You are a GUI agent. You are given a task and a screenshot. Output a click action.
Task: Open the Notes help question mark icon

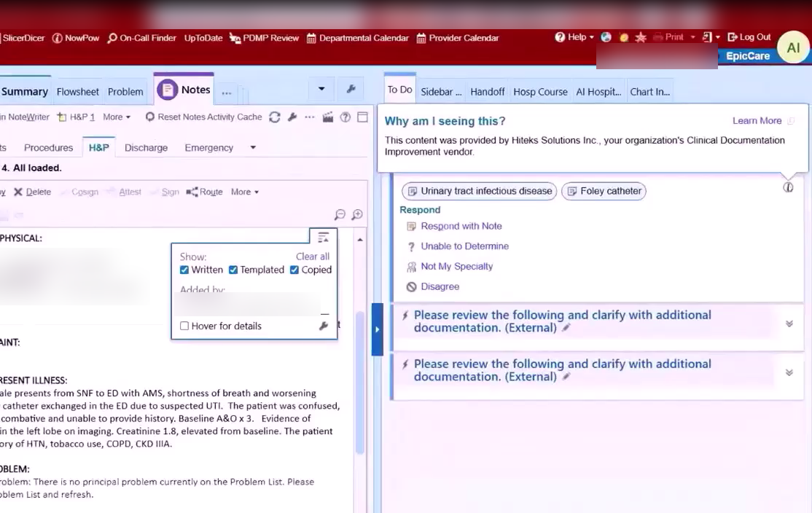[346, 117]
